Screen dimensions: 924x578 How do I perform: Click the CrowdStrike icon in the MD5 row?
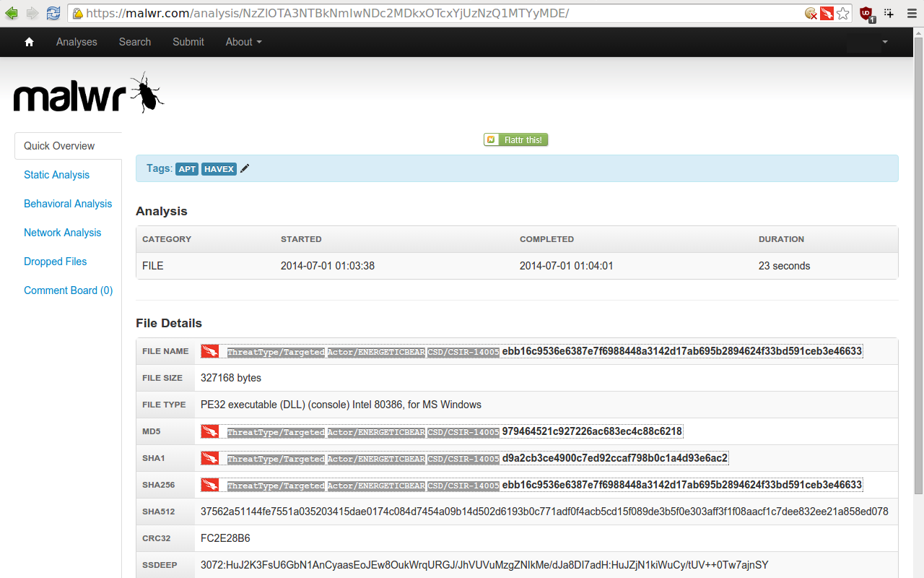(210, 432)
